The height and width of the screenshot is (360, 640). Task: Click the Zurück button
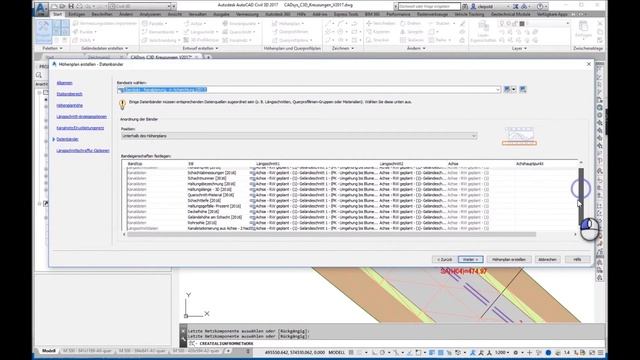point(444,260)
